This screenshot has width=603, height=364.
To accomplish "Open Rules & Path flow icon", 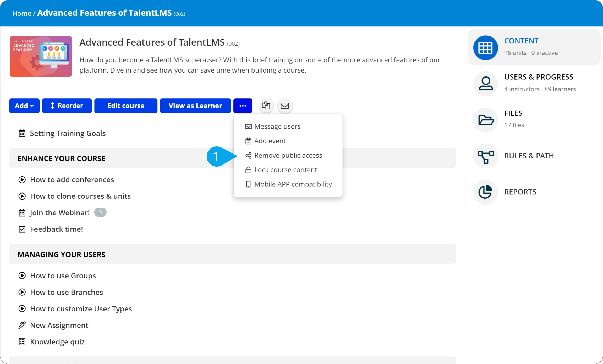I will tap(485, 156).
